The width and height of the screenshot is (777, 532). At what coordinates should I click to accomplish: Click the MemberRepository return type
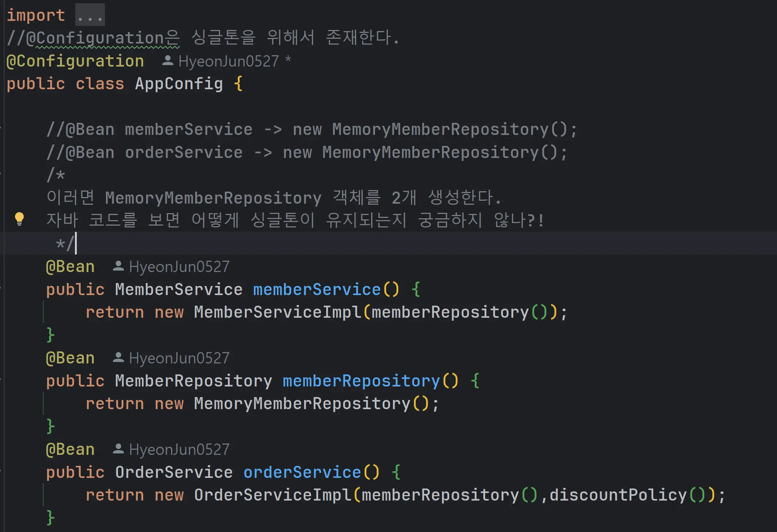tap(194, 381)
